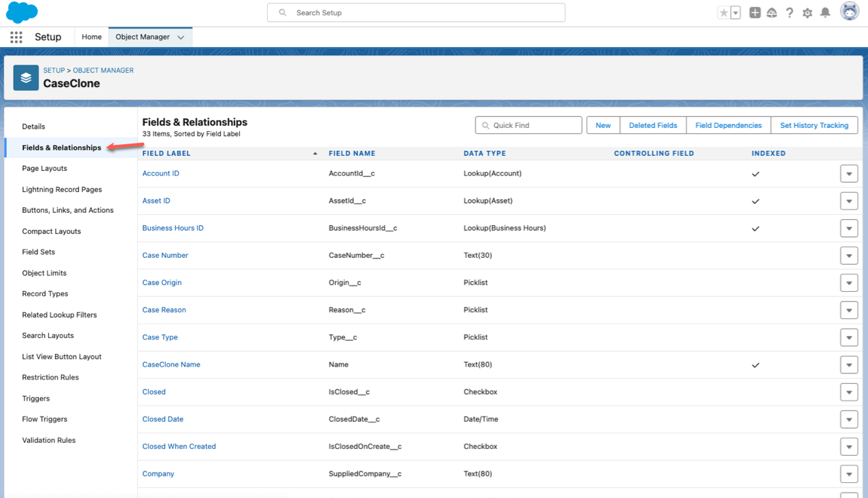Open the Notifications bell icon
This screenshot has width=868, height=498.
click(x=825, y=13)
